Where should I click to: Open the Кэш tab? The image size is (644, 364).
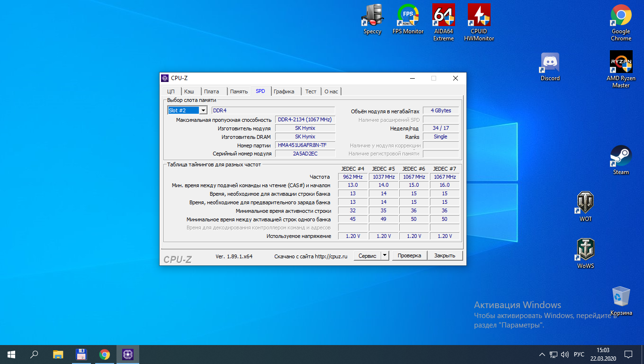189,91
